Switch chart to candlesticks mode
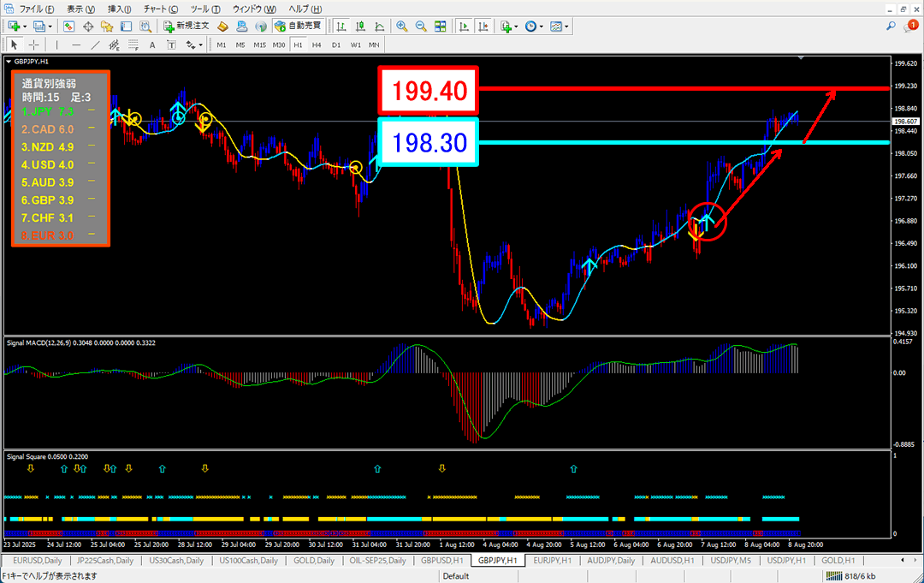Screen dimensions: 924x583 tap(360, 27)
